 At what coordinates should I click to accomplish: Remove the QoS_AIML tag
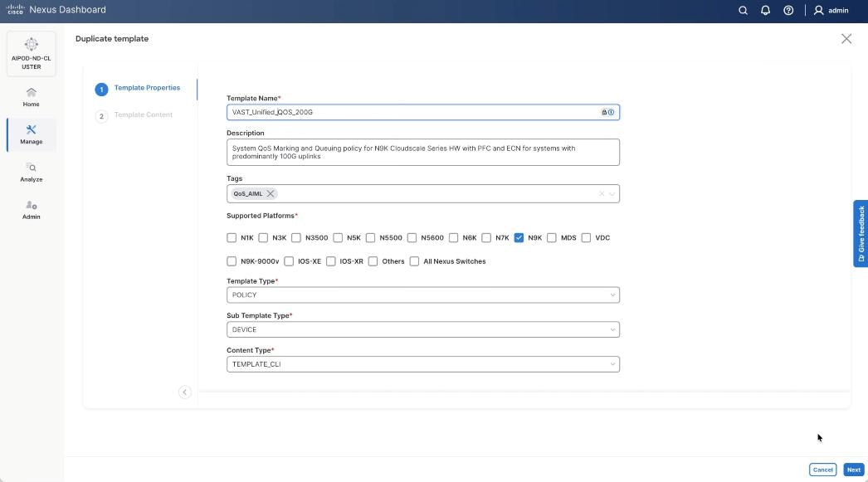tap(269, 193)
